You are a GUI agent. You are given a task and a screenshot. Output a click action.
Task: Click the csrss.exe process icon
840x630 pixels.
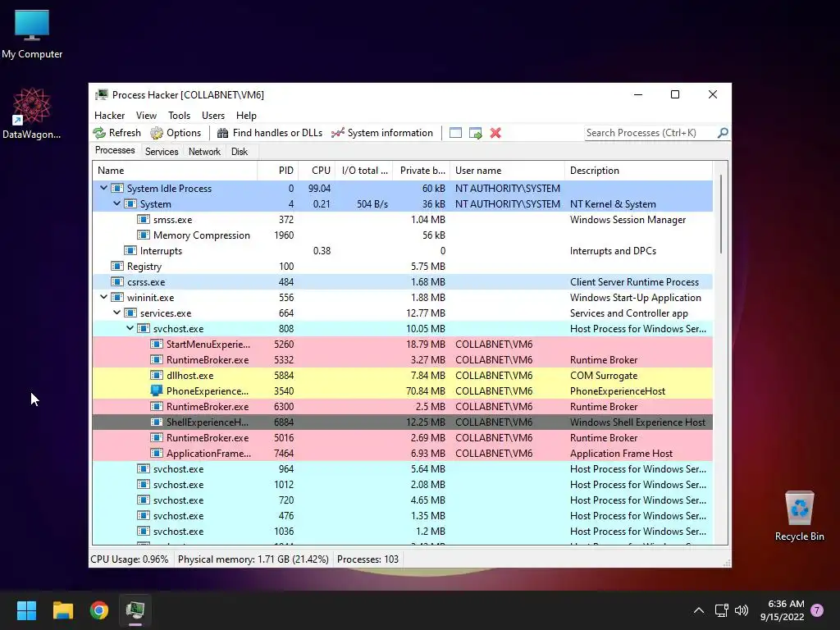coord(116,282)
